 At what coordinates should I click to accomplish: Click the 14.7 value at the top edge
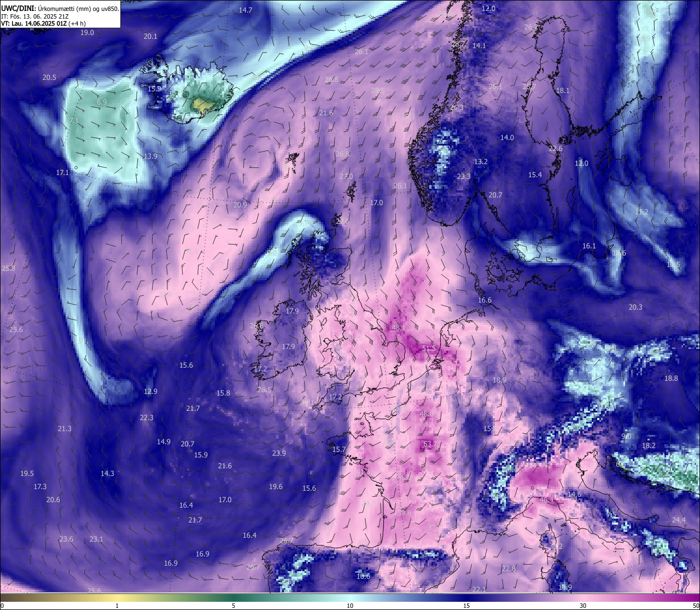click(246, 10)
